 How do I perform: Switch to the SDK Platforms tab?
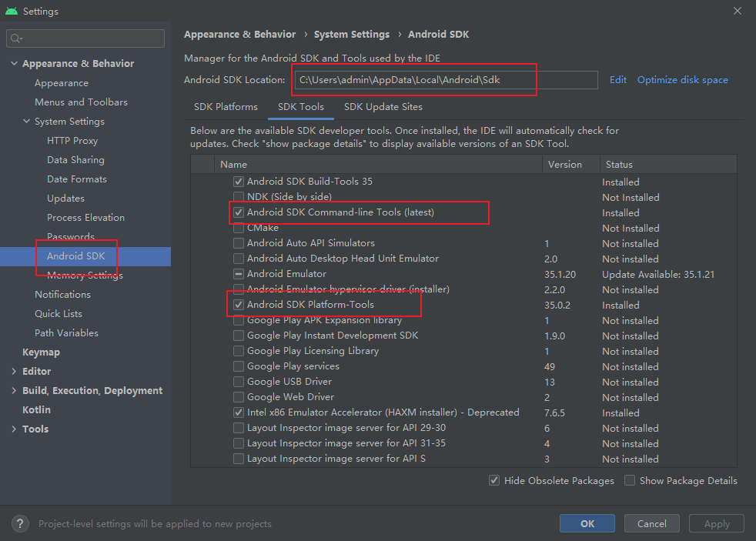(x=226, y=107)
